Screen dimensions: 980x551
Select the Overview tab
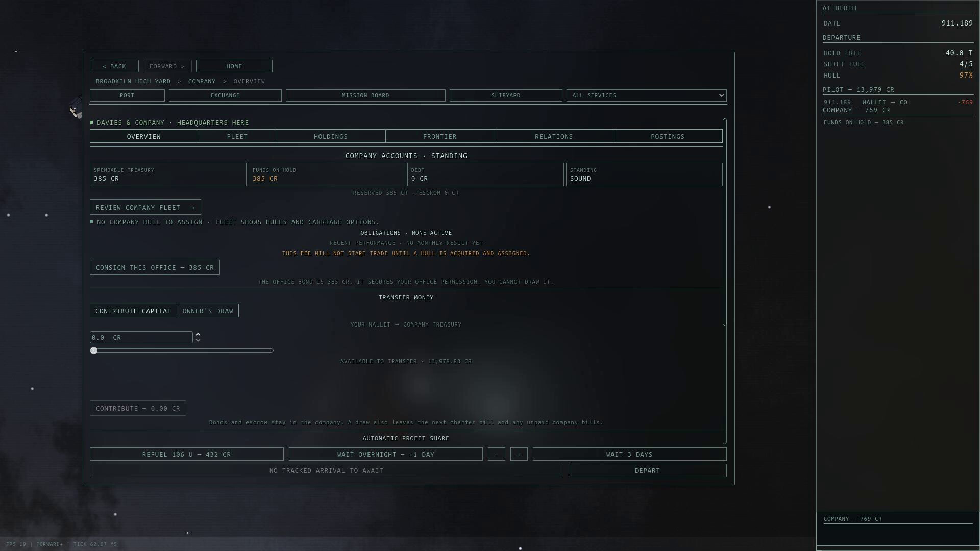pos(144,137)
